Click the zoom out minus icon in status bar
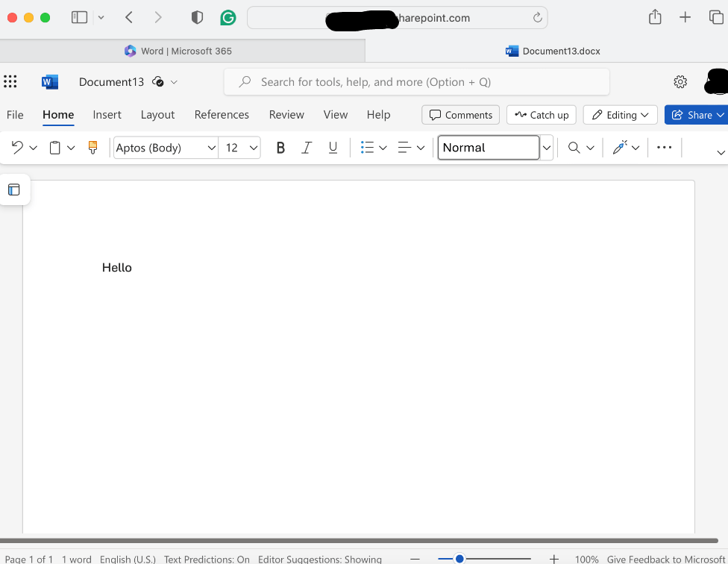728x564 pixels. click(415, 560)
